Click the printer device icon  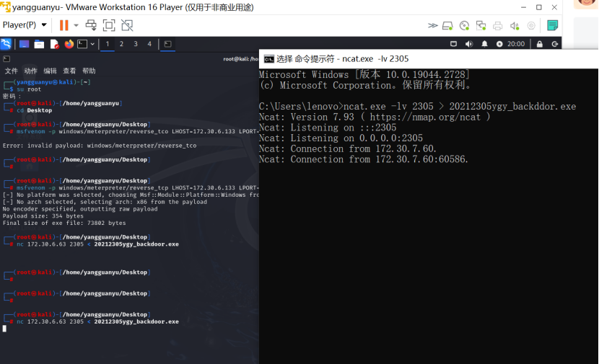click(497, 26)
